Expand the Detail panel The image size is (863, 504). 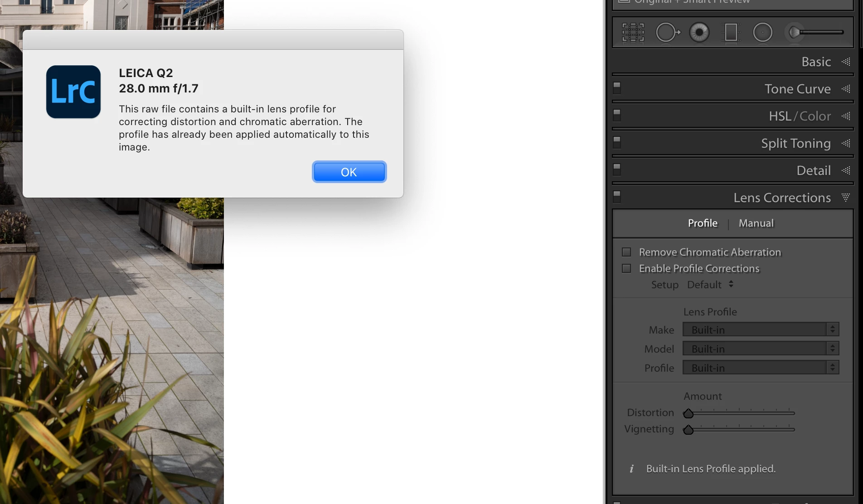point(846,170)
